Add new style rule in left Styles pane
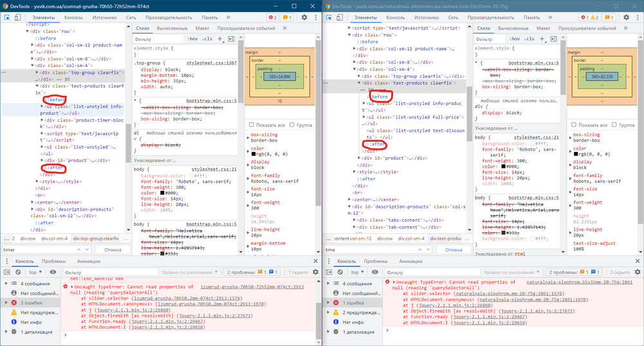 click(220, 39)
